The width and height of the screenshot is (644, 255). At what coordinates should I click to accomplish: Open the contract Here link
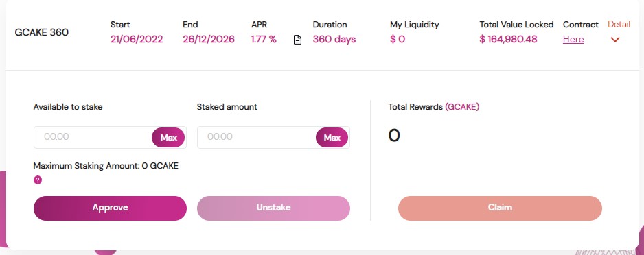point(573,39)
